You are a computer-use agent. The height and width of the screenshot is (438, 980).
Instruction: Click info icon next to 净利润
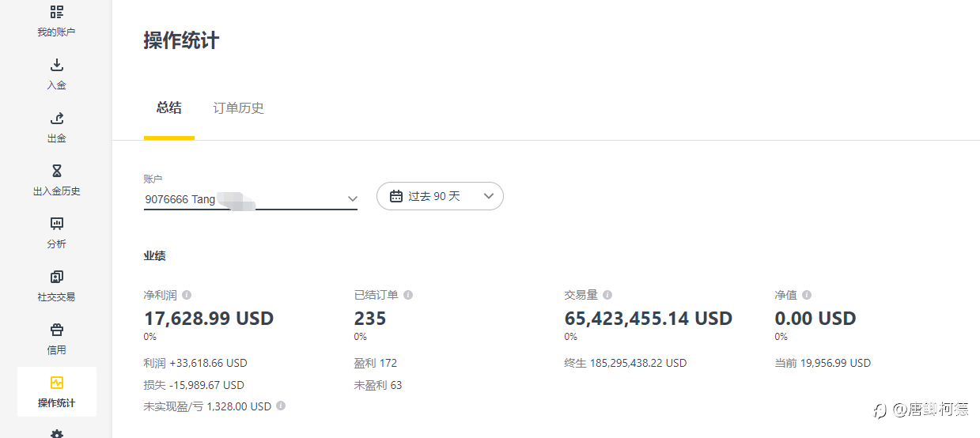[x=187, y=295]
